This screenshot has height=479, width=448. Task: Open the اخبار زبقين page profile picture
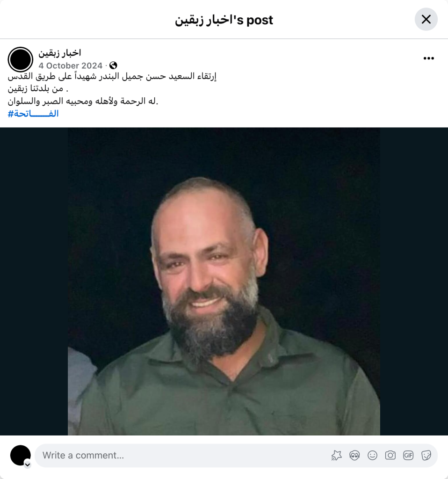coord(21,59)
